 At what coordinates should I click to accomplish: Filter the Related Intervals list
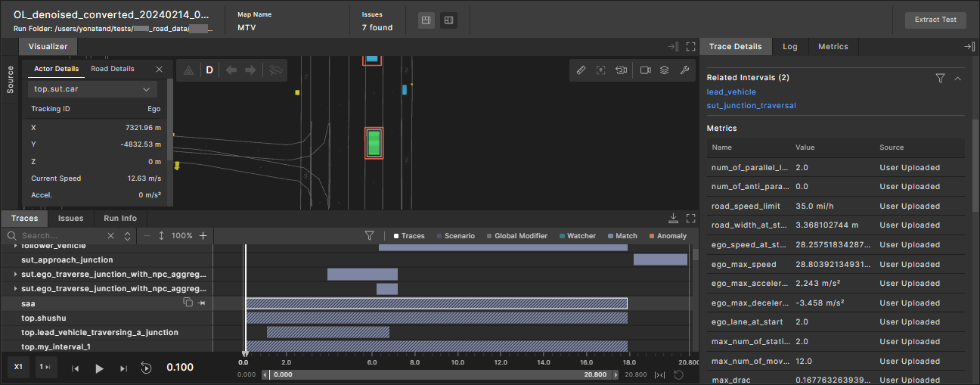point(940,78)
